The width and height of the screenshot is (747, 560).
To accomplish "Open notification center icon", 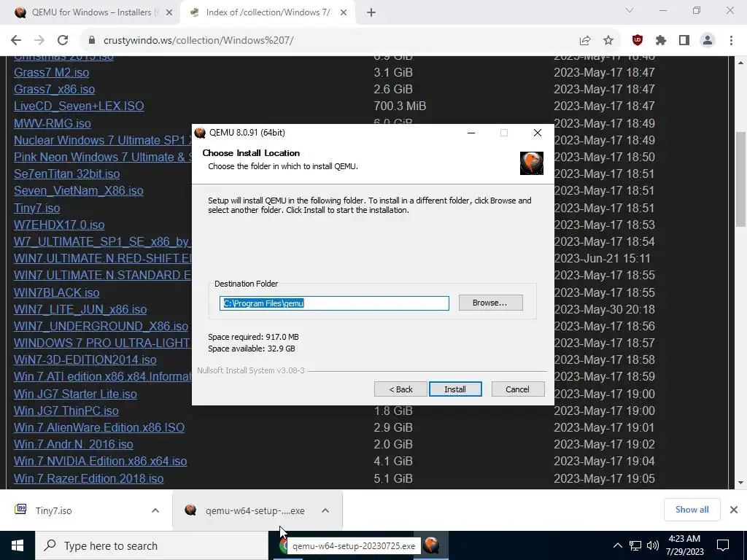I will point(723,545).
